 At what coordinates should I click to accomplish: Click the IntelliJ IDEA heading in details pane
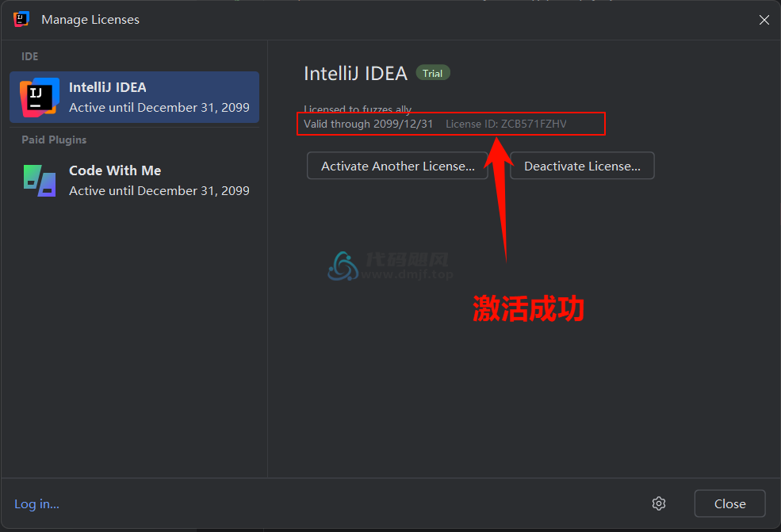click(356, 74)
